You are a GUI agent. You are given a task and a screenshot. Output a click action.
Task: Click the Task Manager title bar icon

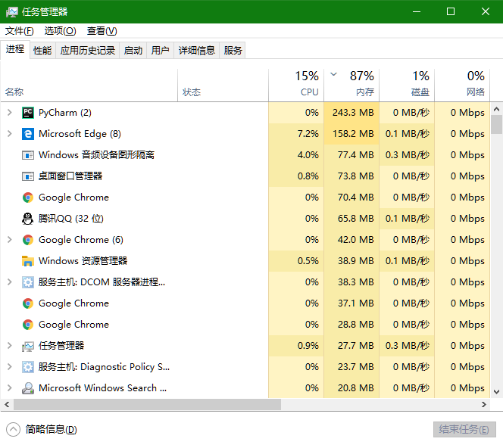tap(12, 12)
